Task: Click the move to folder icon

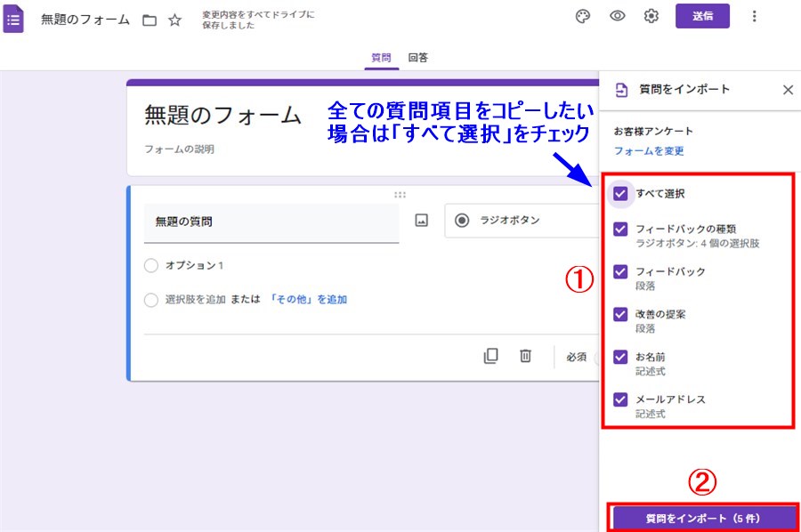Action: (150, 20)
